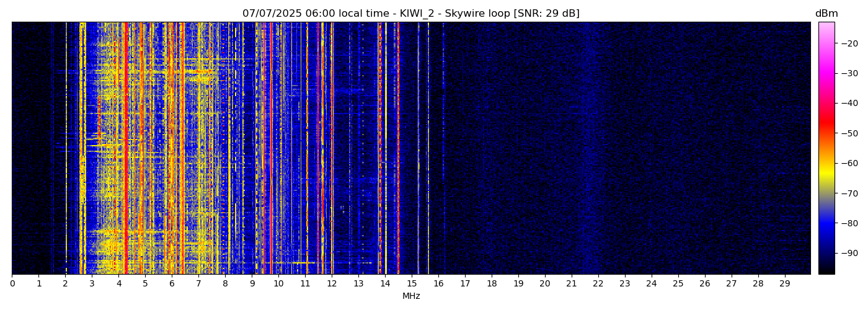Click the 29 tick label on frequency axis
The height and width of the screenshot is (310, 868).
[x=784, y=284]
